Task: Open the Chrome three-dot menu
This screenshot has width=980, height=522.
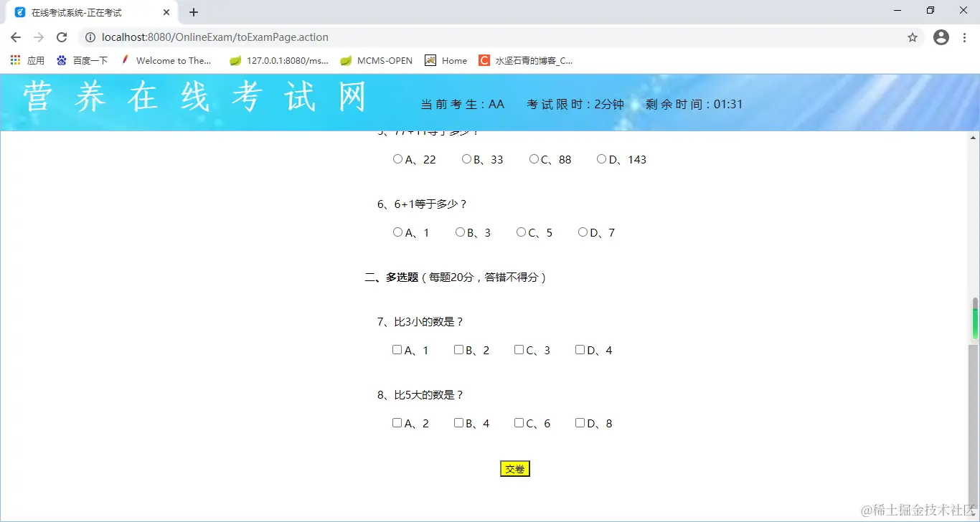Action: click(x=965, y=37)
